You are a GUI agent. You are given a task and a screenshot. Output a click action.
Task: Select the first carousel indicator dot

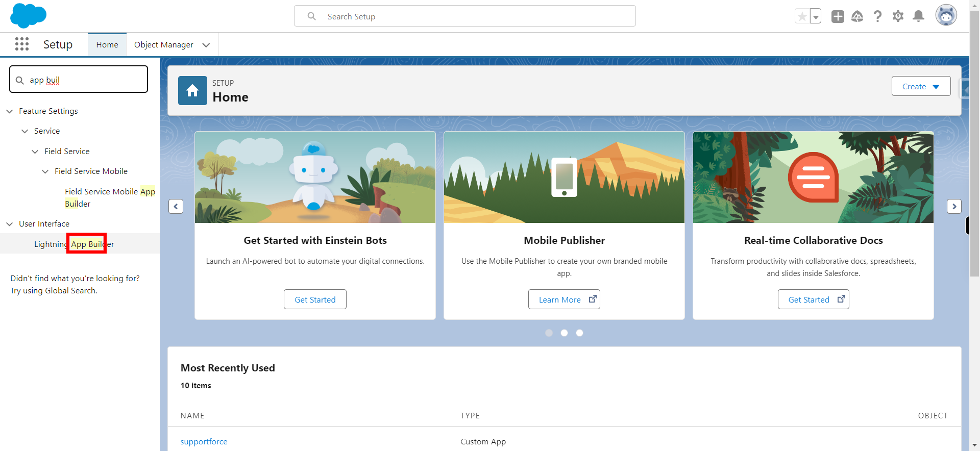point(549,333)
